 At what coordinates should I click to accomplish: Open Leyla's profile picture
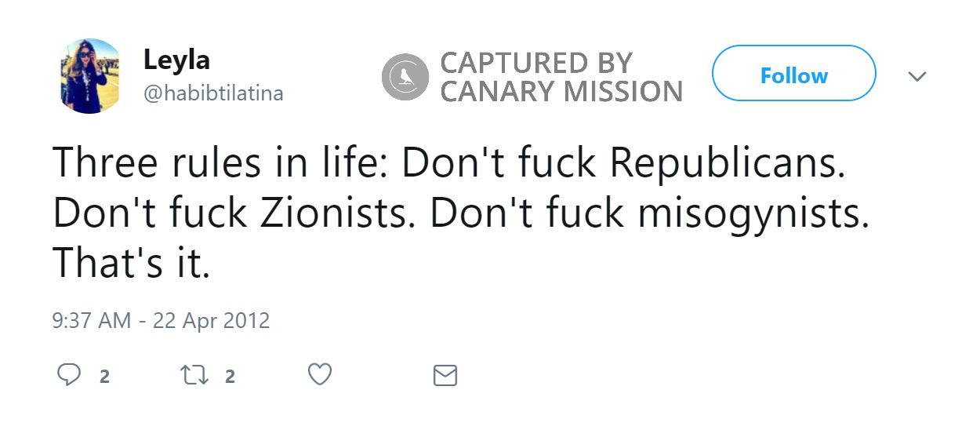coord(91,76)
